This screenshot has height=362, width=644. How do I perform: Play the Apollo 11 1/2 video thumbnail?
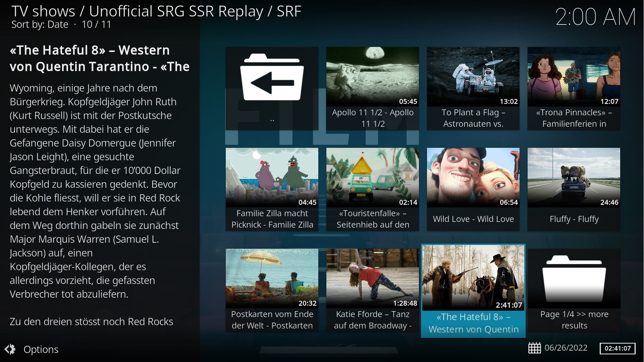(372, 76)
